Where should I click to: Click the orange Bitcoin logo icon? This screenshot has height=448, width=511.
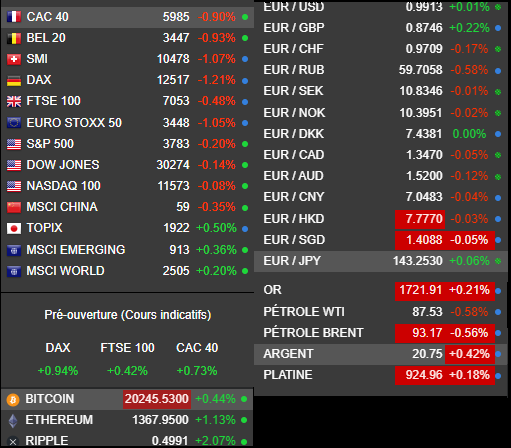[13, 399]
